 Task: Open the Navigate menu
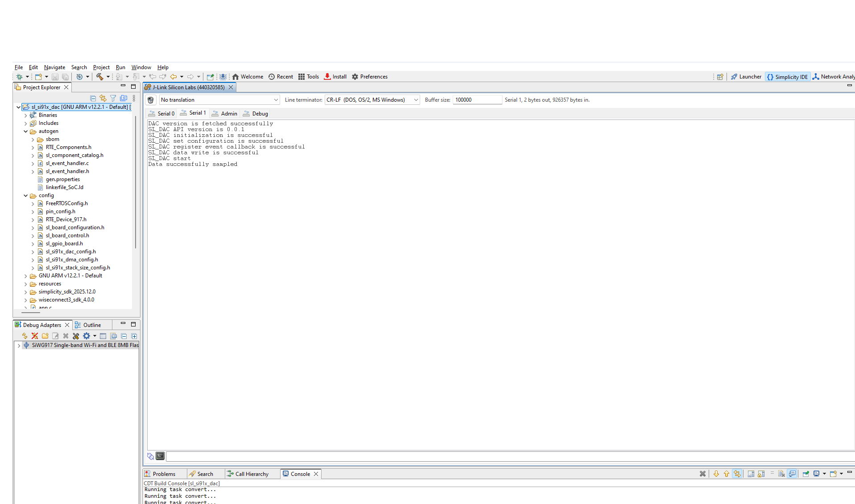click(x=54, y=67)
